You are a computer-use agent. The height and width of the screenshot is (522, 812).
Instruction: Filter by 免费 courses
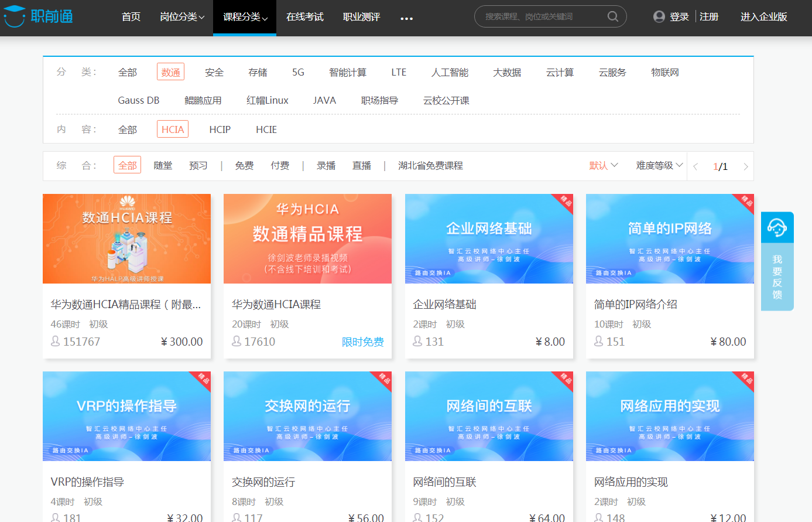click(x=244, y=166)
